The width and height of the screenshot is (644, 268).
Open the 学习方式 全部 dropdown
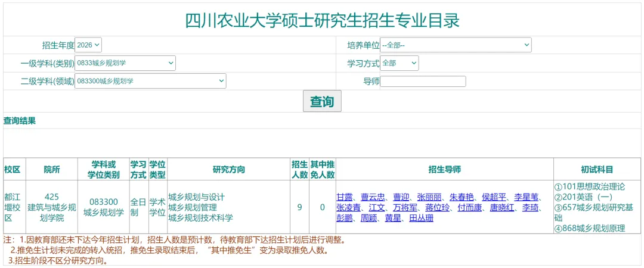click(399, 63)
